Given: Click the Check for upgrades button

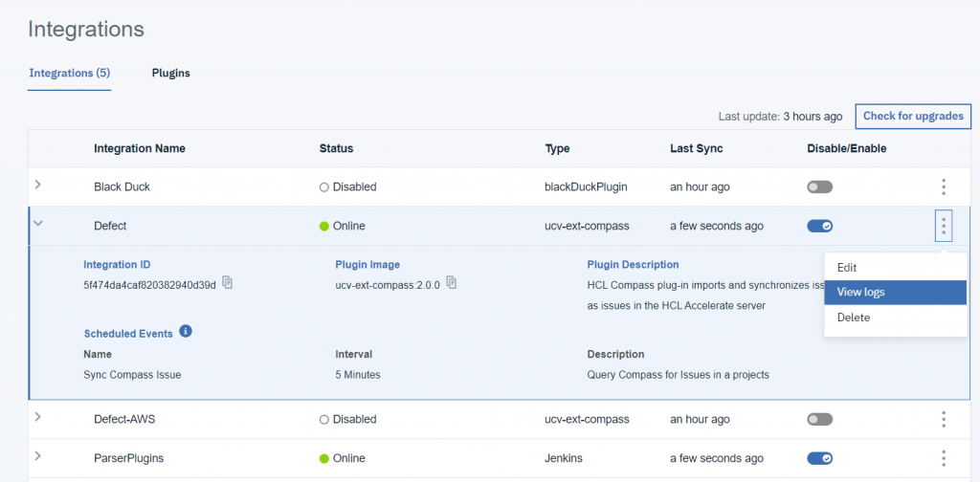Looking at the screenshot, I should pyautogui.click(x=913, y=117).
